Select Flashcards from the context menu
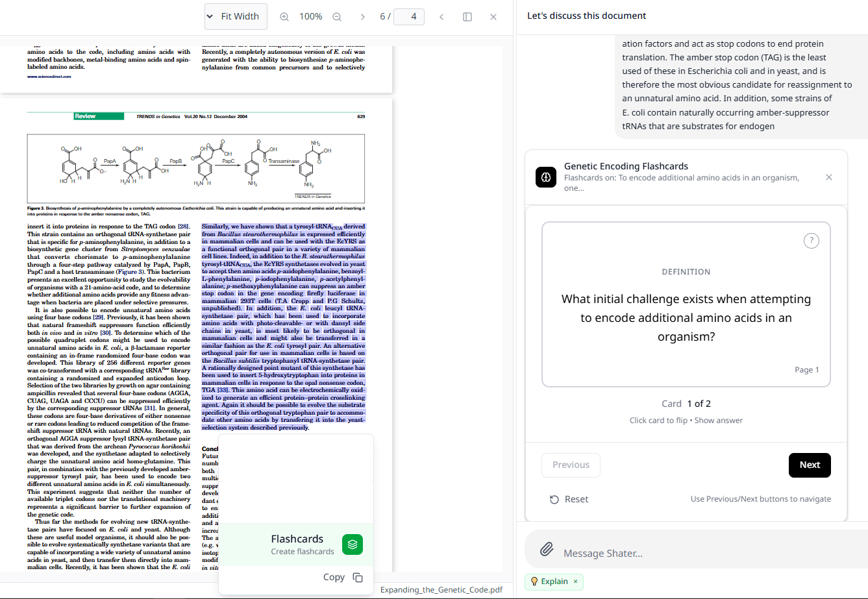 [x=297, y=539]
